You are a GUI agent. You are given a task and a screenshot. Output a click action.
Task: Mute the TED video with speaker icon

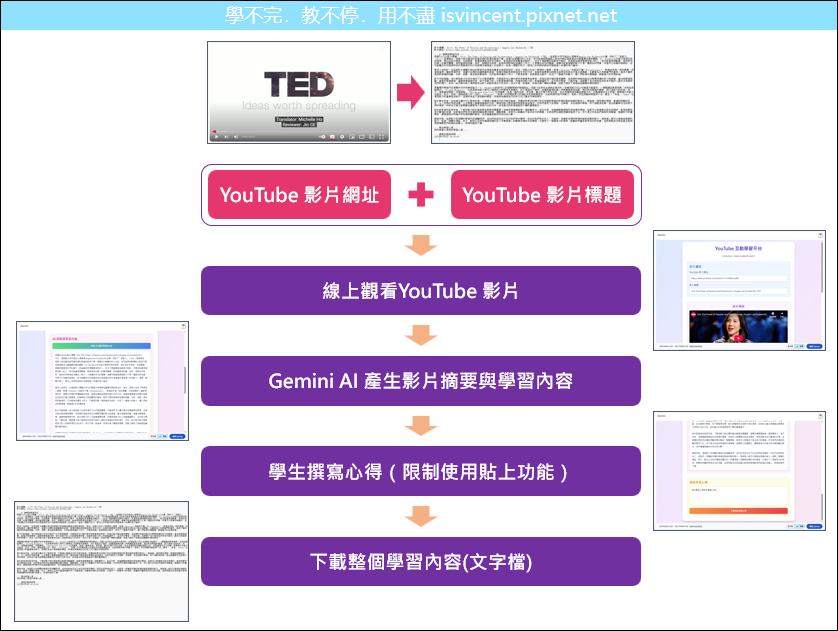[x=236, y=137]
